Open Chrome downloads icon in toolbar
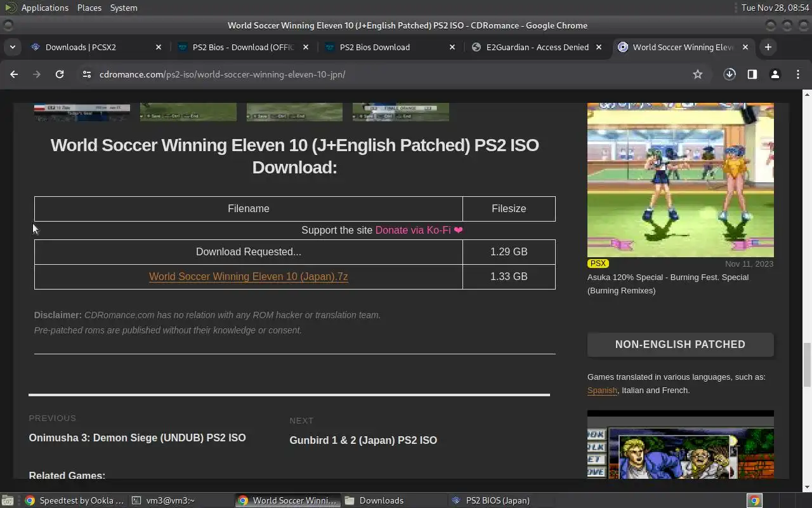 pos(730,74)
